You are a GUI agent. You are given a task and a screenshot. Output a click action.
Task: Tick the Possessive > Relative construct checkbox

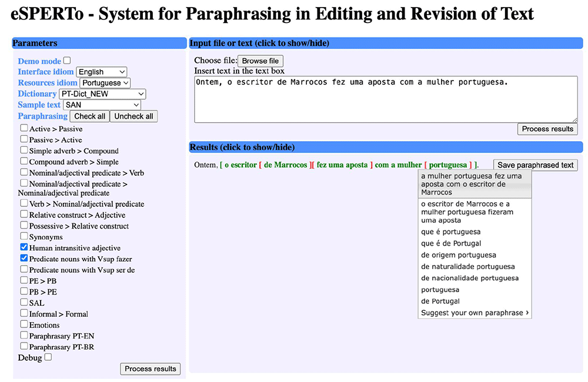pos(24,225)
